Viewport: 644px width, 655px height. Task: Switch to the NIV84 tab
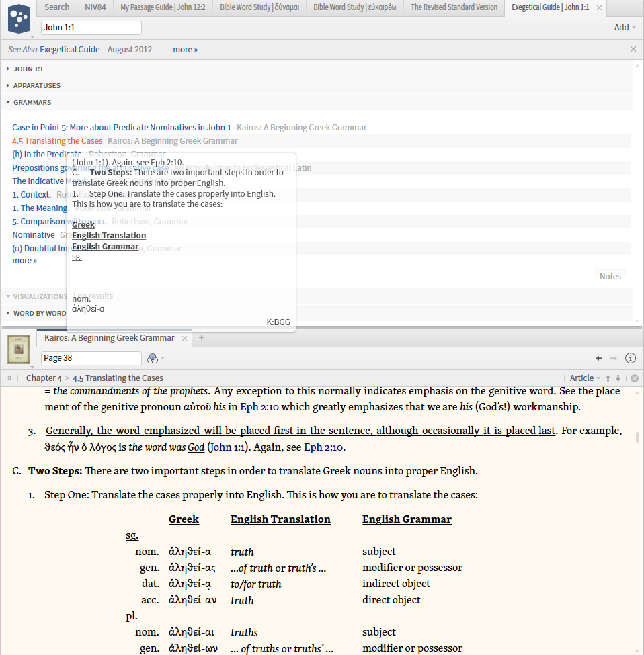[x=95, y=7]
